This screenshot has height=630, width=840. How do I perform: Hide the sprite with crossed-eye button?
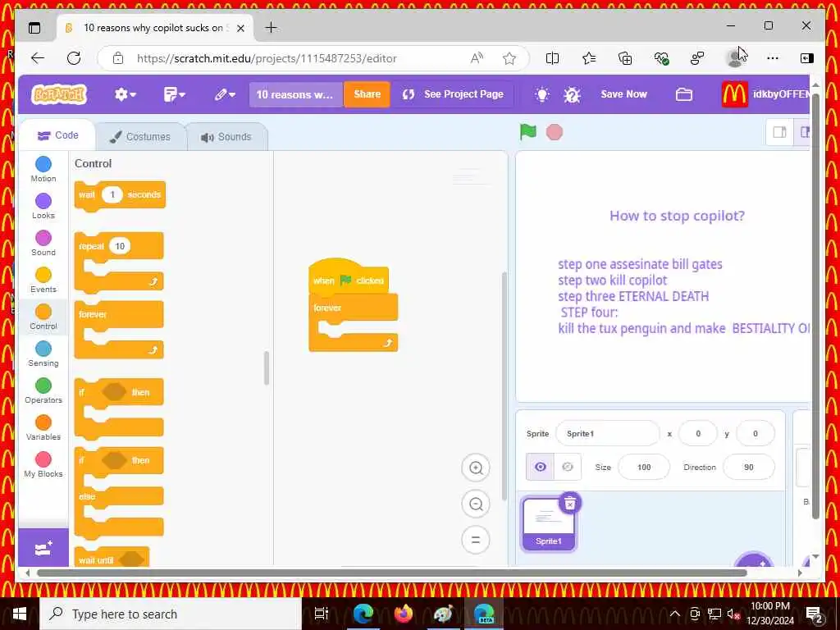click(x=568, y=467)
